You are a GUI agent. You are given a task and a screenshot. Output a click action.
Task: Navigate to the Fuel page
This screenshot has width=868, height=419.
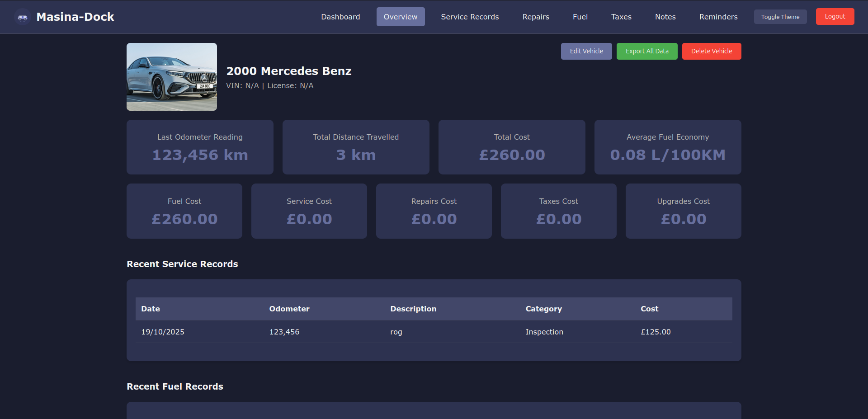pyautogui.click(x=580, y=17)
